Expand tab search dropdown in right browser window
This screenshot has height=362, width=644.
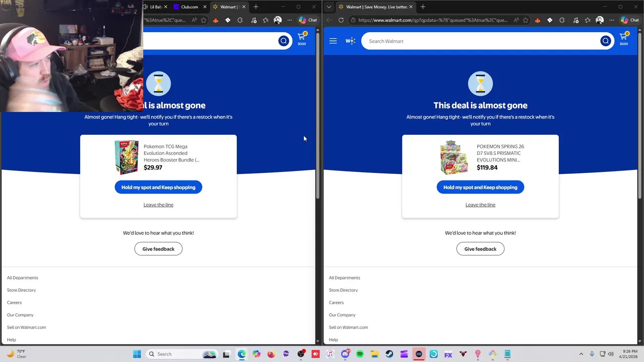[x=329, y=7]
